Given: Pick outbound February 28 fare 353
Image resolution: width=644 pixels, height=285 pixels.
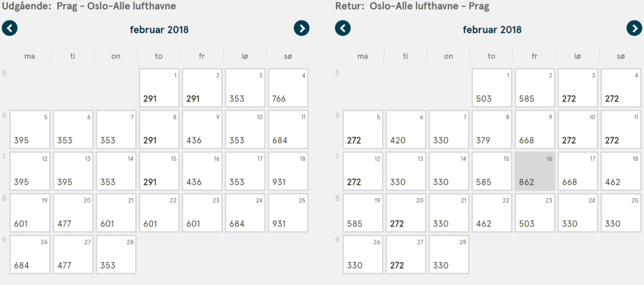Looking at the screenshot, I should point(116,254).
